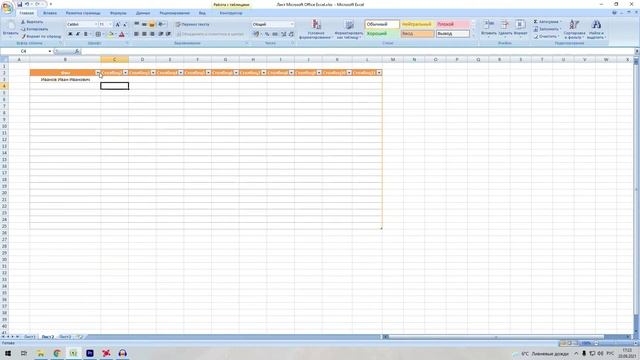Apply cell borders from the border icon
The width and height of the screenshot is (640, 360).
click(x=98, y=34)
